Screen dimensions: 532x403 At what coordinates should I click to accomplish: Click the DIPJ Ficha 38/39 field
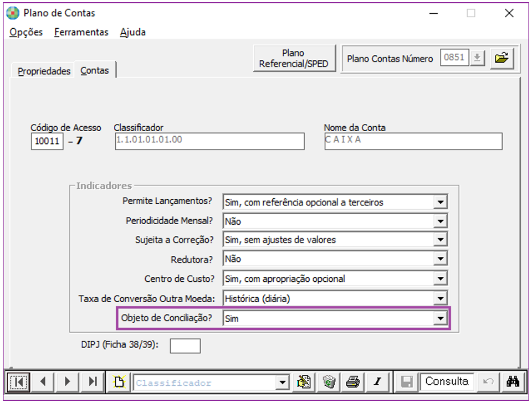tap(185, 346)
